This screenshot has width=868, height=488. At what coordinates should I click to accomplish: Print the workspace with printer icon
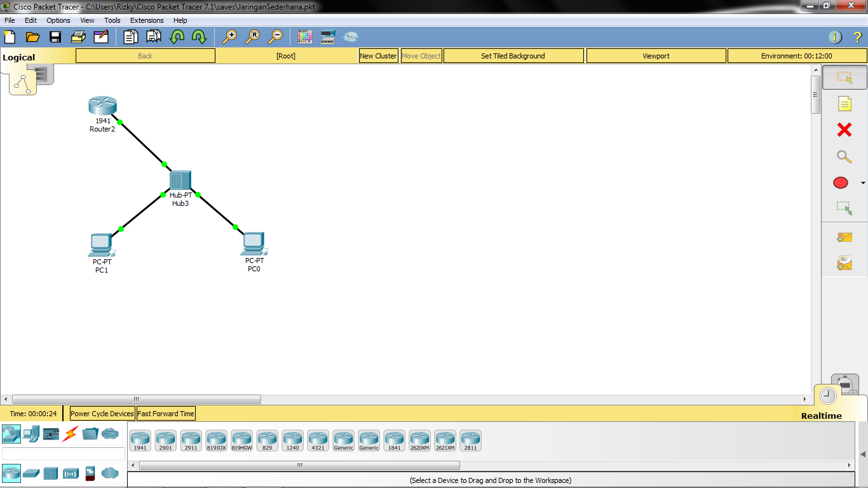pos(78,37)
